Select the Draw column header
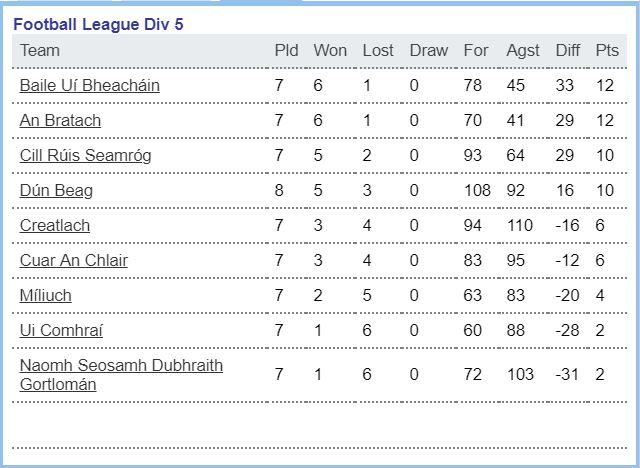 429,51
